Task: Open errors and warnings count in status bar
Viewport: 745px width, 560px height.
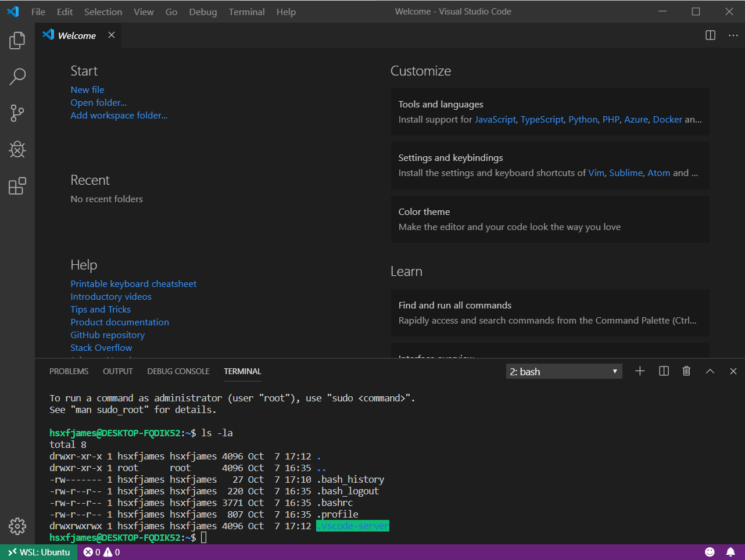Action: pyautogui.click(x=102, y=552)
